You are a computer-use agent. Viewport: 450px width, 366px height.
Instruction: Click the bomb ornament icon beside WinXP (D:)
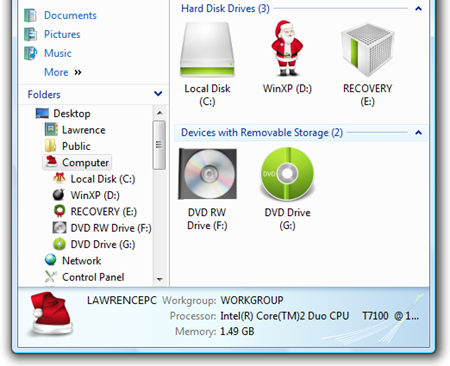point(59,194)
